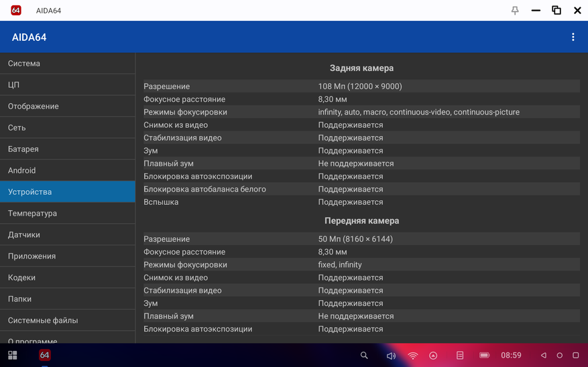
Task: Select Отображение in the sidebar
Action: point(68,106)
